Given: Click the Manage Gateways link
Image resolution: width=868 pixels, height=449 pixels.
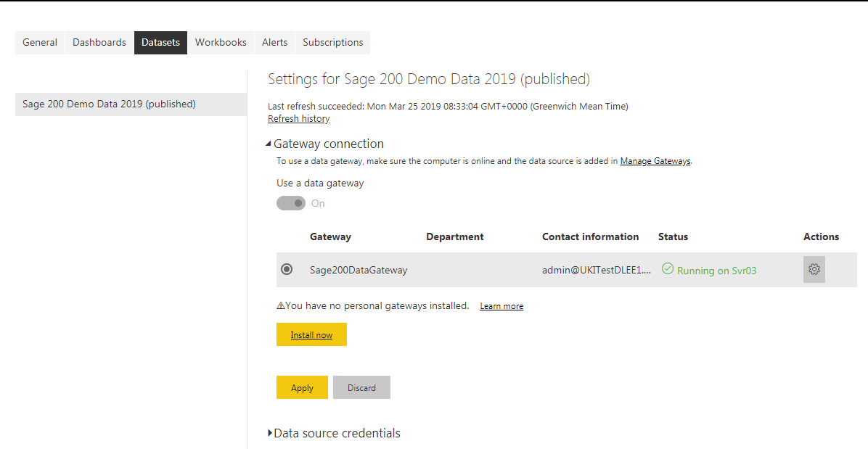Looking at the screenshot, I should tap(655, 160).
